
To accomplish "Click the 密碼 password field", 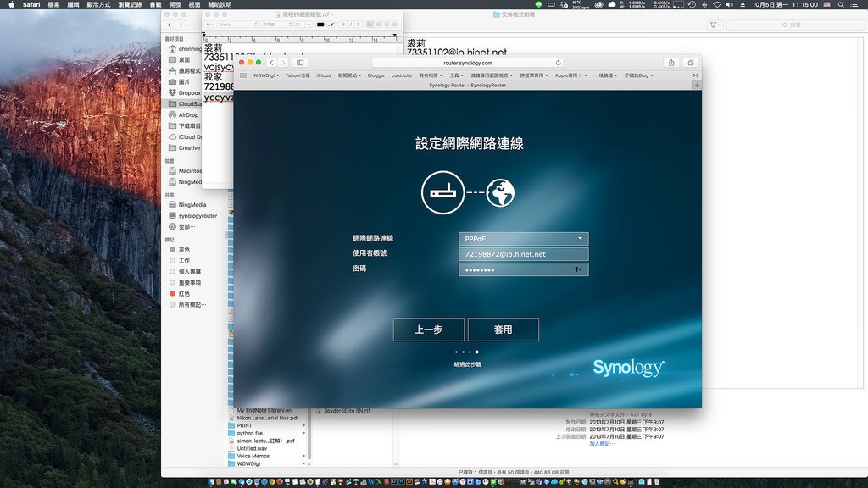I will [x=523, y=269].
